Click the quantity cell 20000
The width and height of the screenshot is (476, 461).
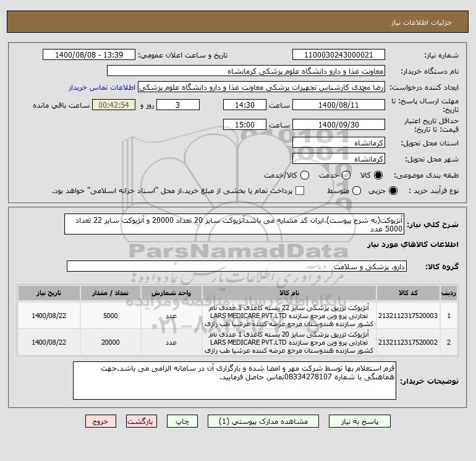click(x=110, y=342)
